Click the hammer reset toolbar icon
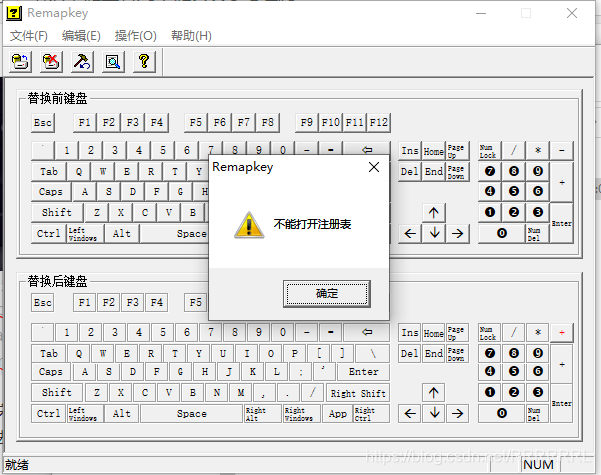Screen dimensions: 601x475 [x=82, y=61]
